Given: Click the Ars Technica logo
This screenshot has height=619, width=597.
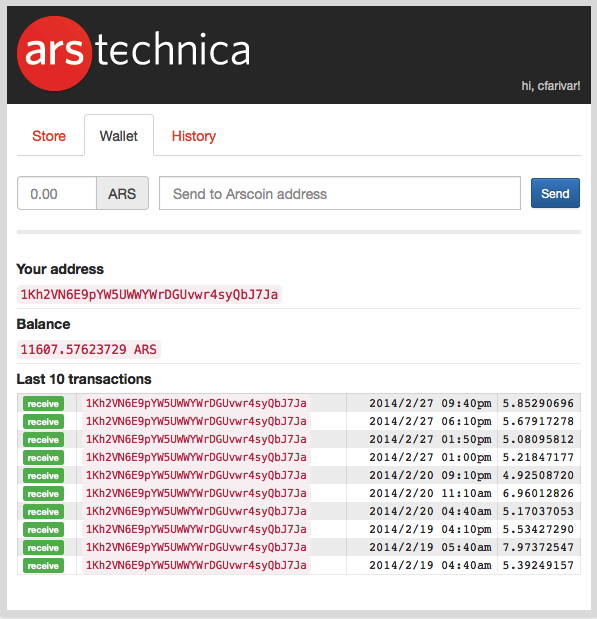Looking at the screenshot, I should (x=133, y=53).
